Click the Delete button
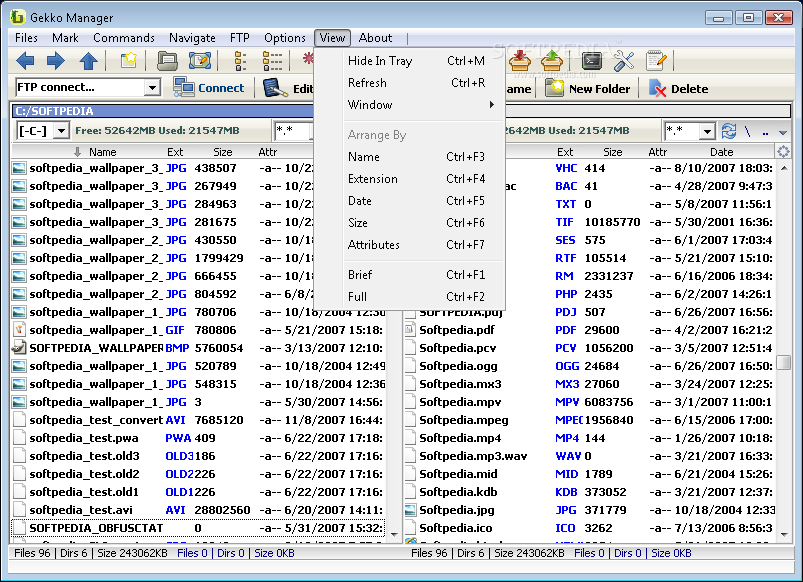803x582 pixels. [679, 89]
